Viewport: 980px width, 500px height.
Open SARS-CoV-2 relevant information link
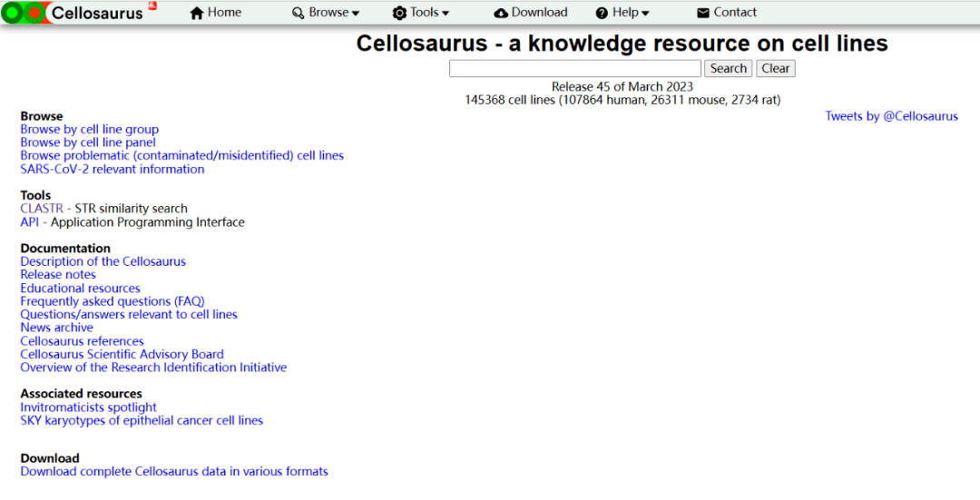pyautogui.click(x=113, y=170)
